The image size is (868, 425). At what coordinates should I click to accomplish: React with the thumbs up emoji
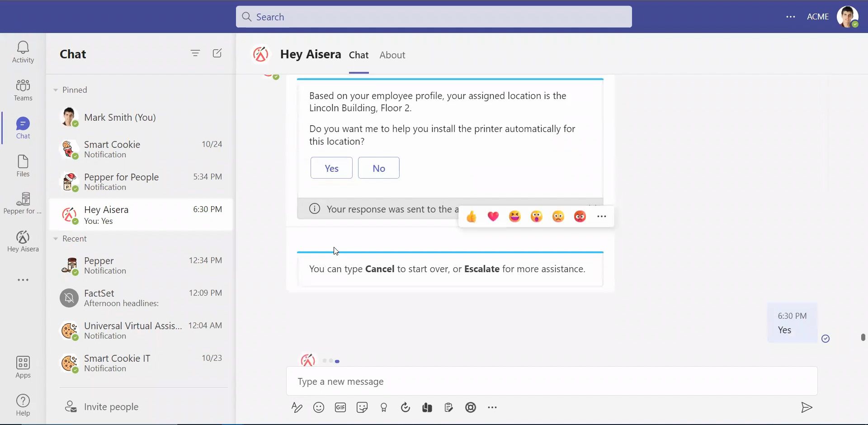472,217
